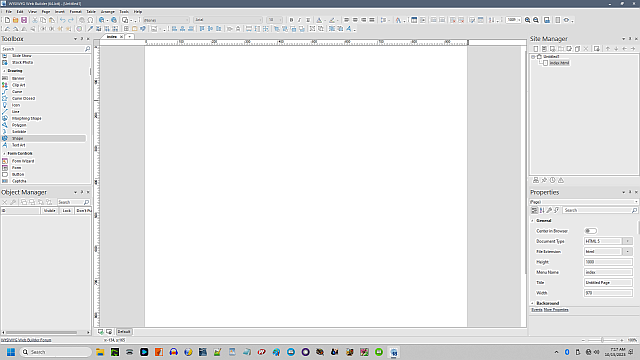This screenshot has width=640, height=360.
Task: Click the Toolbox search field
Action: (46, 49)
